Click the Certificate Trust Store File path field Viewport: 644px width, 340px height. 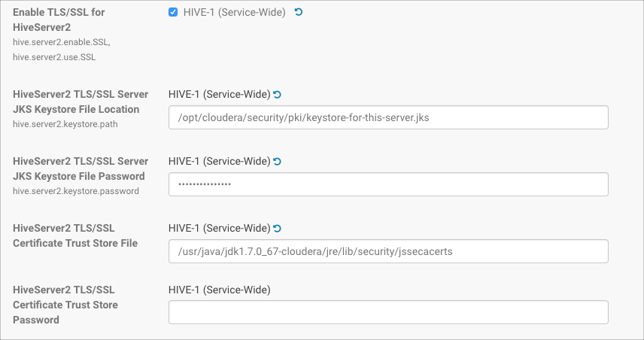pyautogui.click(x=388, y=251)
